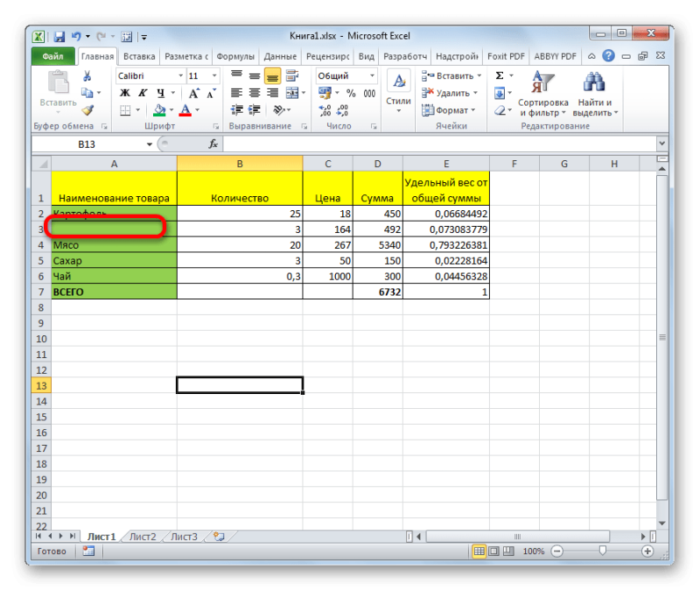Align text to the middle of cell
The image size is (700, 591).
point(255,76)
